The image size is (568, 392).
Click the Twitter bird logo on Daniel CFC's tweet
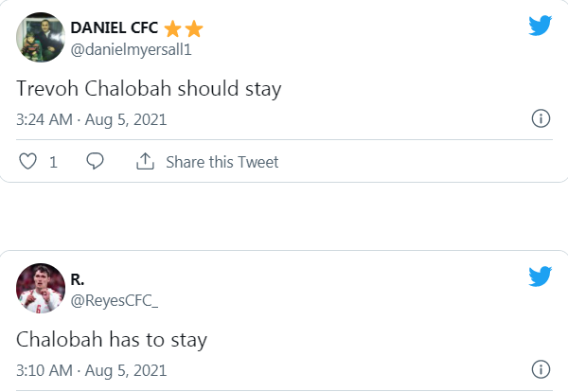(540, 27)
